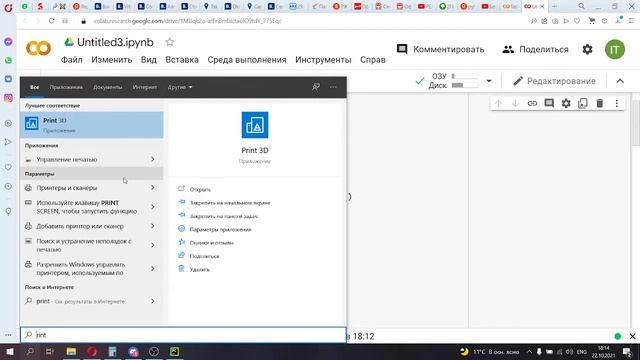Open cell settings gear in cell toolbar
This screenshot has width=640, height=360.
[566, 103]
